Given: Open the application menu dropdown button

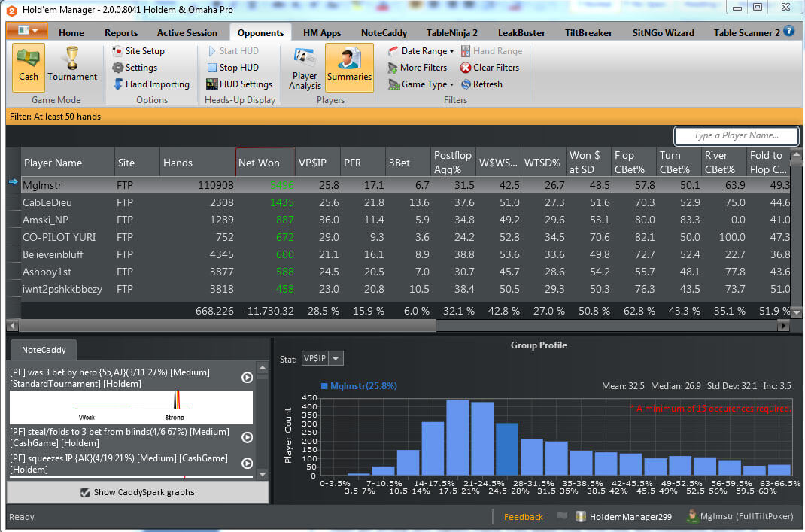Looking at the screenshot, I should (26, 31).
